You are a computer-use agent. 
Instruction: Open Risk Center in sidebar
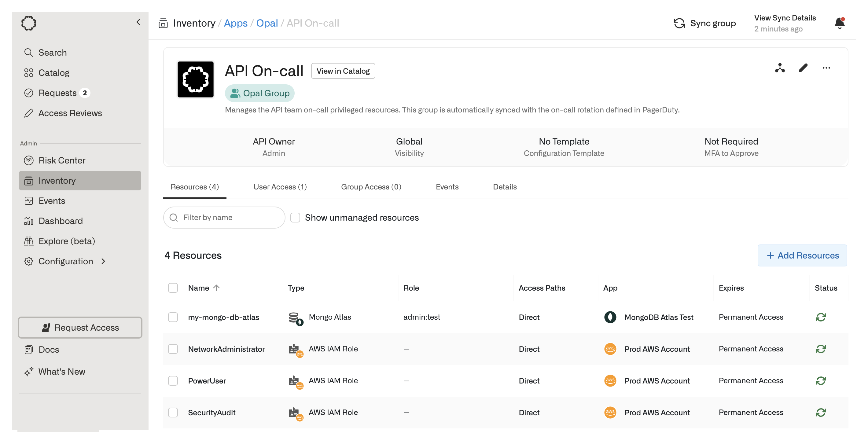62,160
